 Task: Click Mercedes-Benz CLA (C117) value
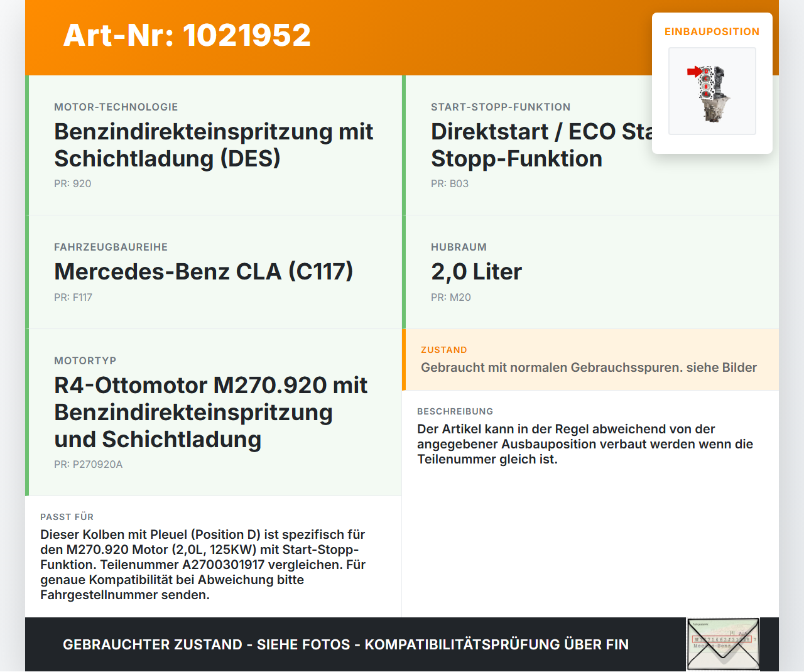point(204,271)
